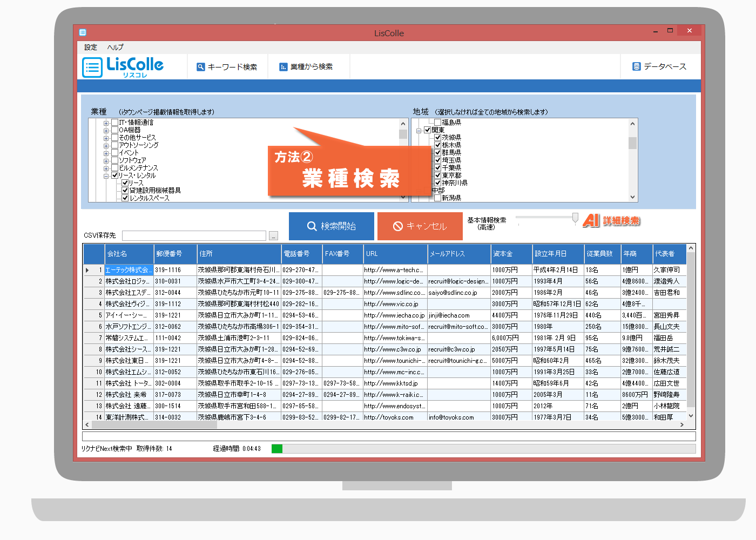Click the 代表者 column header

669,253
